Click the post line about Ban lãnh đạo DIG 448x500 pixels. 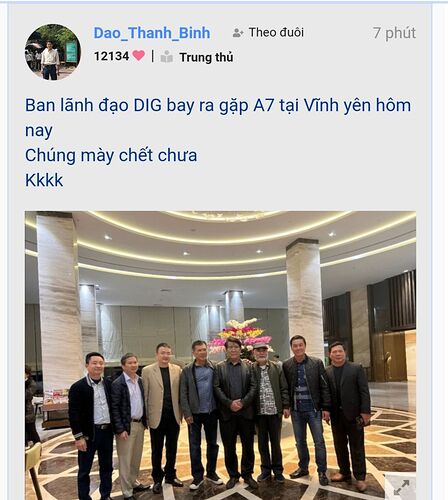218,105
